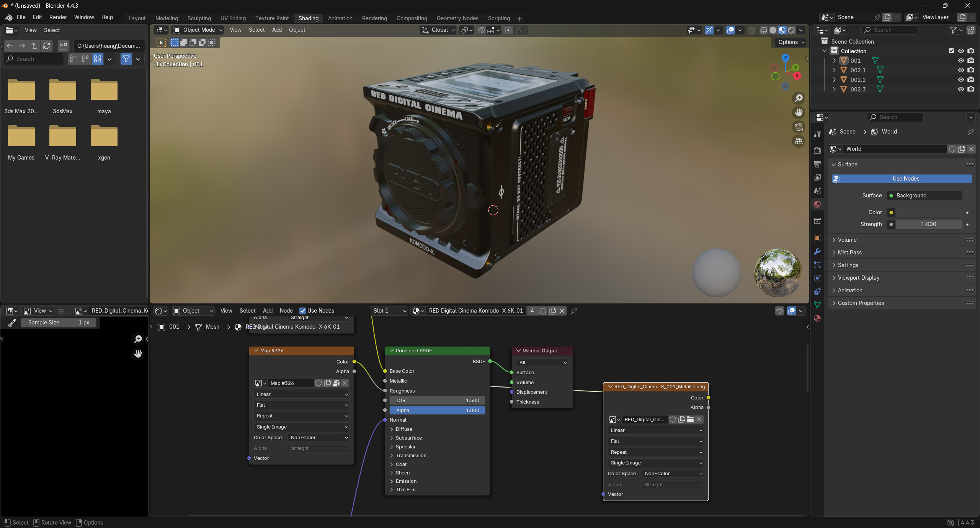Click the viewport pan hand gizmo
Viewport: 980px width, 528px height.
(799, 112)
